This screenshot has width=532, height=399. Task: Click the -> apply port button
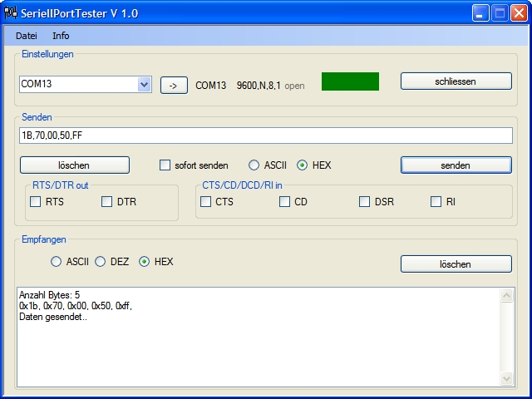174,85
